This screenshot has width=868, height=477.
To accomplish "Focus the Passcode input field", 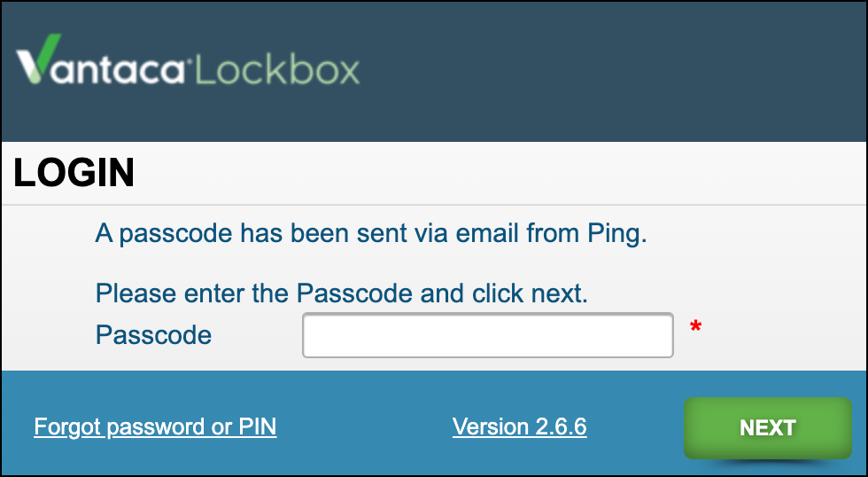I will coord(487,335).
